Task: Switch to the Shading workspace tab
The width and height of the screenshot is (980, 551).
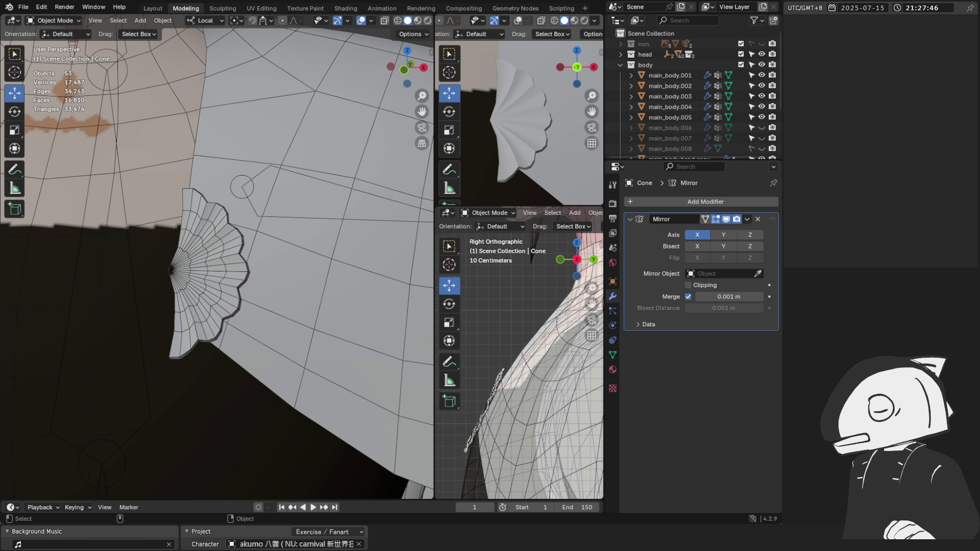Action: point(346,8)
